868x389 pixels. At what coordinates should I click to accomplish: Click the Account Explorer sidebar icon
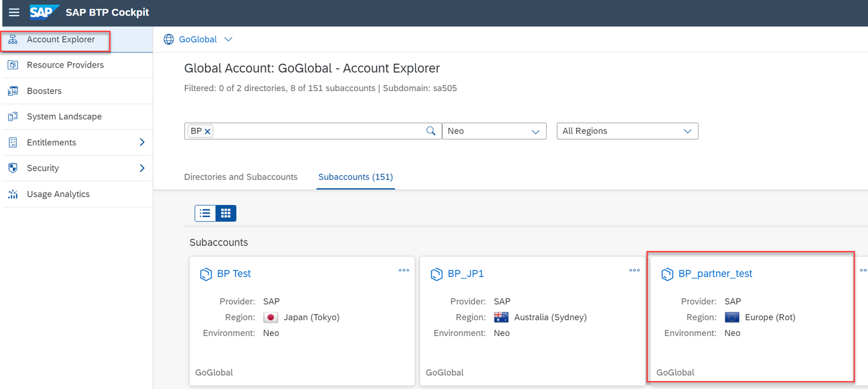point(13,40)
